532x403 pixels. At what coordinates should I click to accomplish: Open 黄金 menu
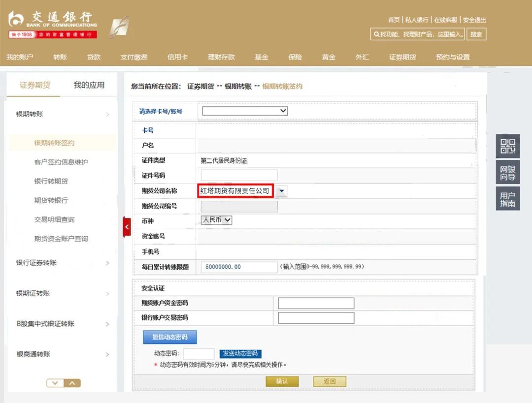[x=329, y=57]
